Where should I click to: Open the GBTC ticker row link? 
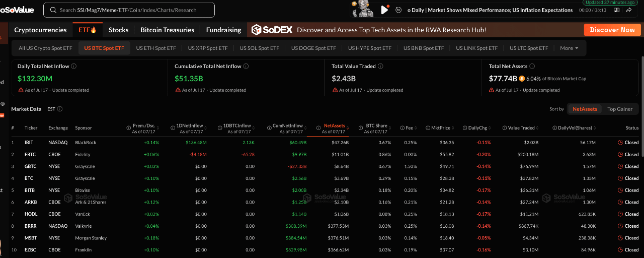tap(30, 166)
